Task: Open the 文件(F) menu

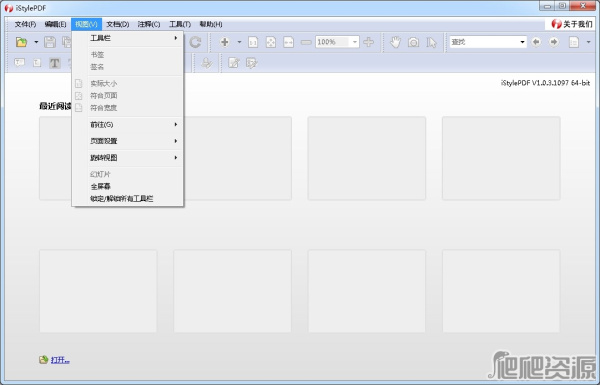Action: (25, 24)
